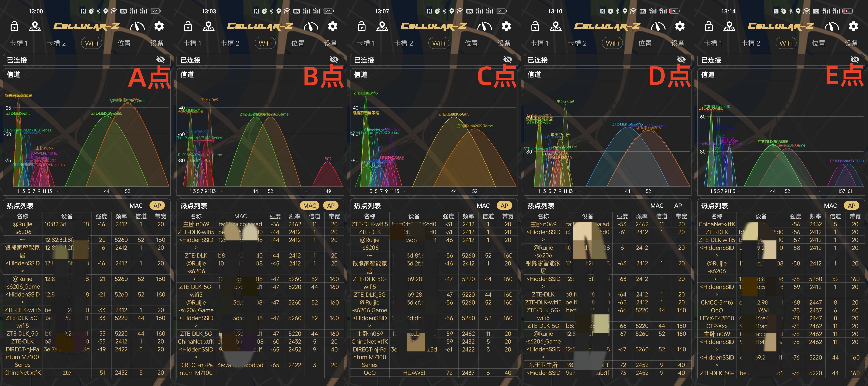The width and height of the screenshot is (868, 386).
Task: Select the ChinaNet-xtfK row in the 13:14 list
Action: pos(781,224)
